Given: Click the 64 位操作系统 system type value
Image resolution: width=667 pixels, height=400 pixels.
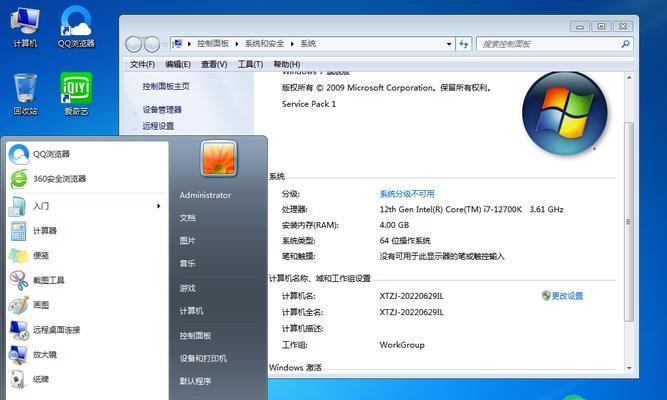Looking at the screenshot, I should coord(405,241).
